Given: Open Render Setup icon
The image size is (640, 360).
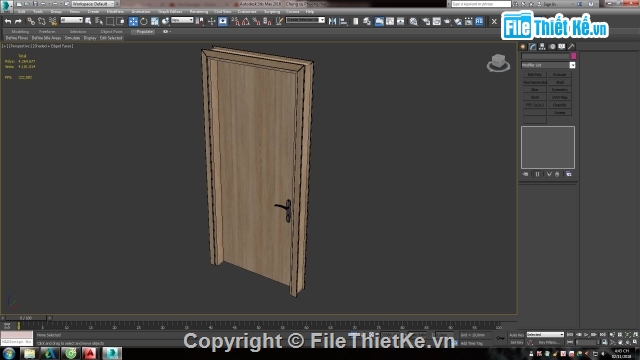Looking at the screenshot, I should click(x=426, y=21).
